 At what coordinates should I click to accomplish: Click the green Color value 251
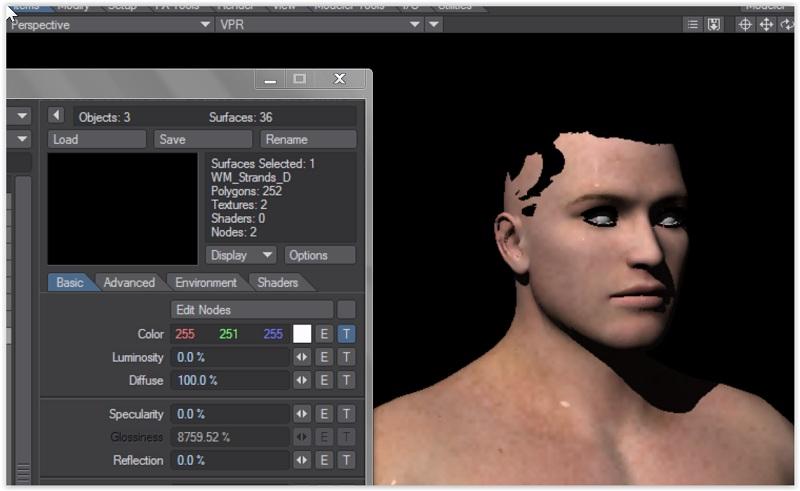(x=229, y=334)
